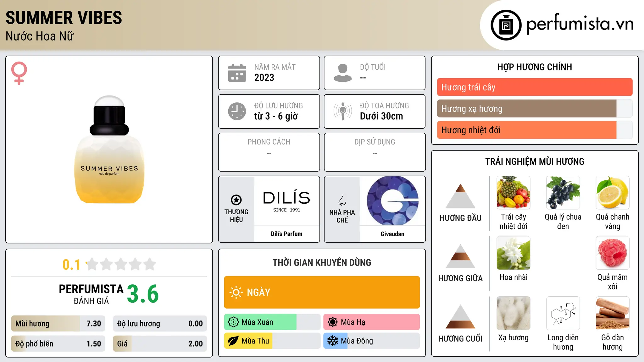Click the Hương xạ hương accord bar
Viewport: 644px width, 362px height.
535,108
